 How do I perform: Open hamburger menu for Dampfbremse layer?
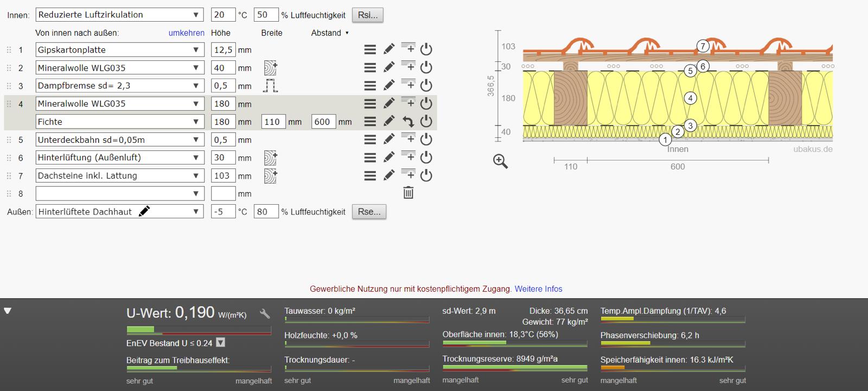[370, 86]
